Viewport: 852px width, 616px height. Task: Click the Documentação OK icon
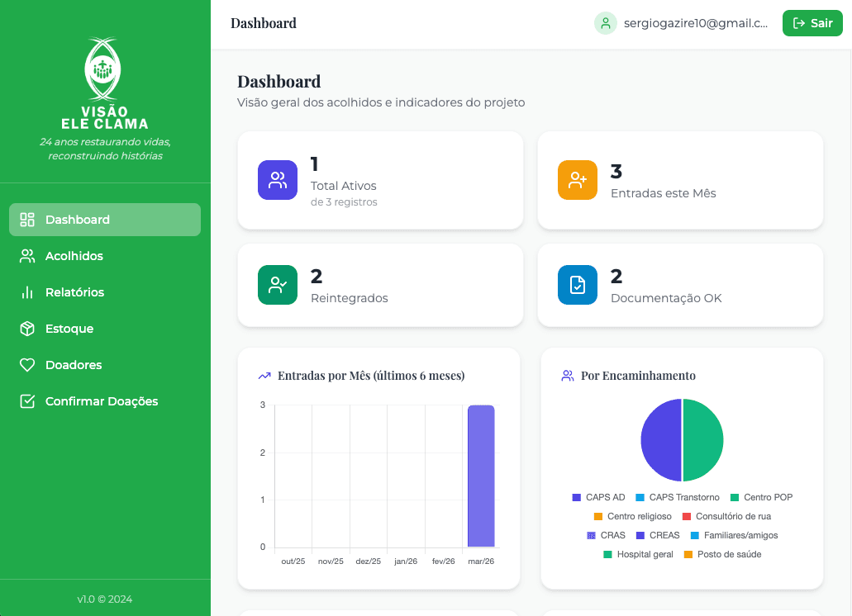click(x=578, y=285)
